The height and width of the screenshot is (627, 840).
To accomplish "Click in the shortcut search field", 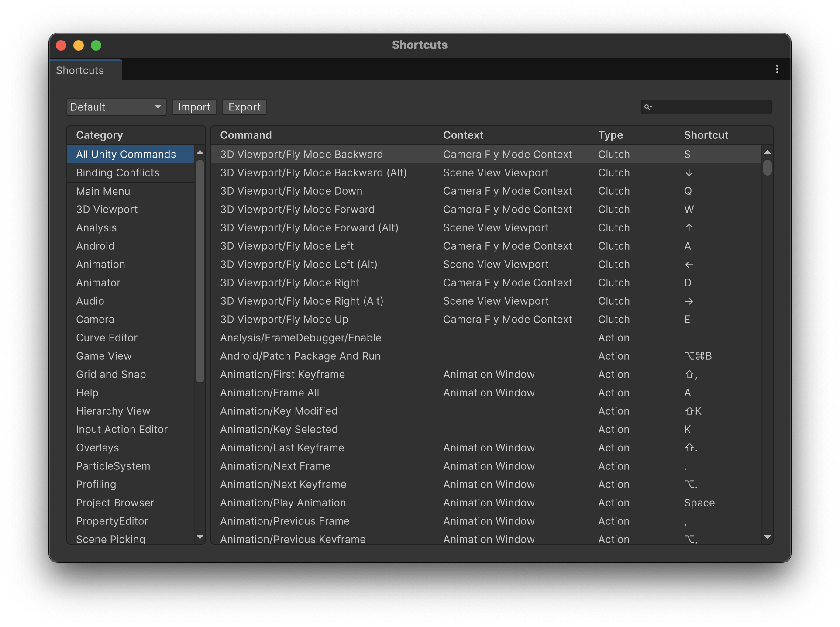I will coord(712,107).
